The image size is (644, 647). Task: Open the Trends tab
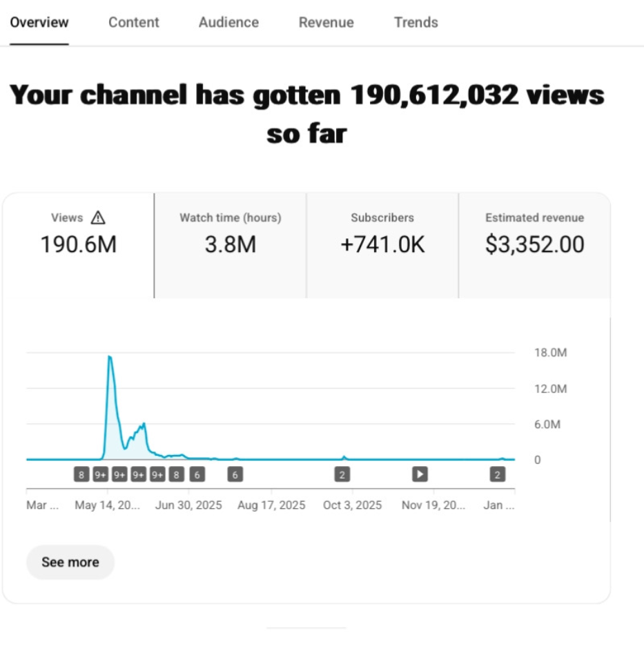[416, 22]
